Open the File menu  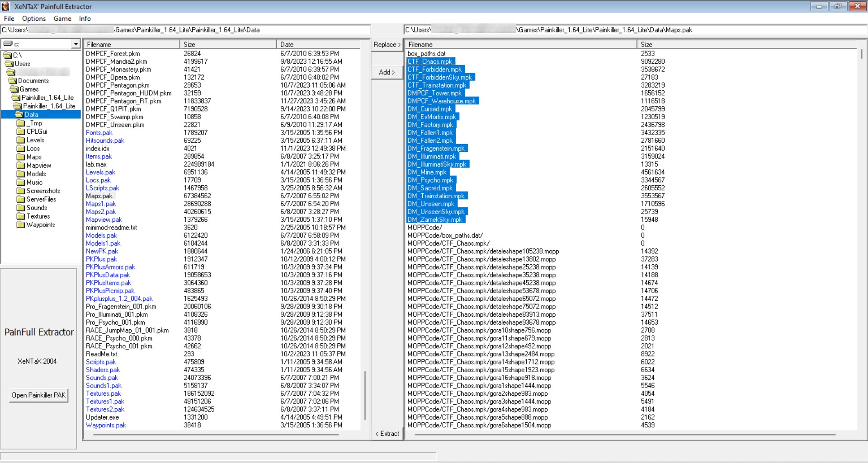9,19
